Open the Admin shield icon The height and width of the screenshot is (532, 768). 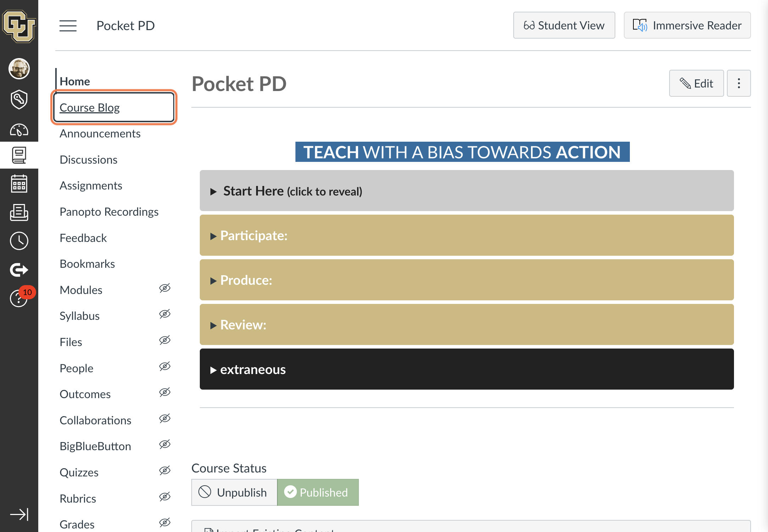pyautogui.click(x=19, y=100)
